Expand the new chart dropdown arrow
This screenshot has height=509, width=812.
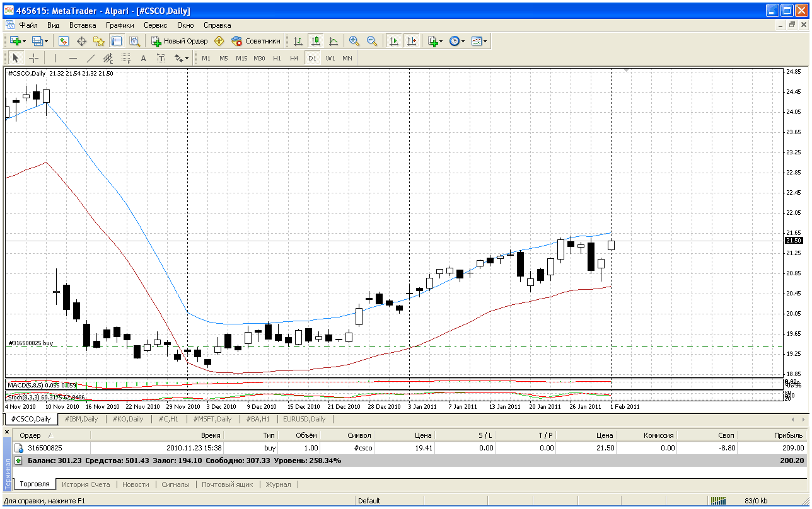click(x=25, y=41)
